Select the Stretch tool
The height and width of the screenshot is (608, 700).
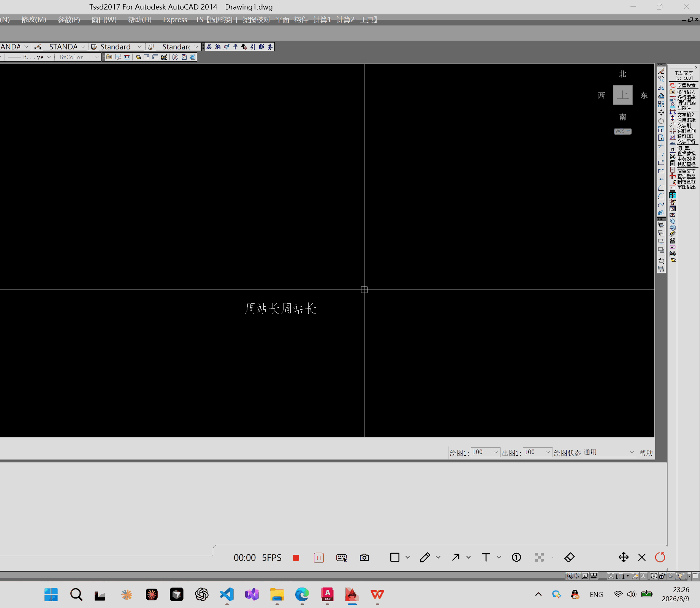(x=661, y=138)
